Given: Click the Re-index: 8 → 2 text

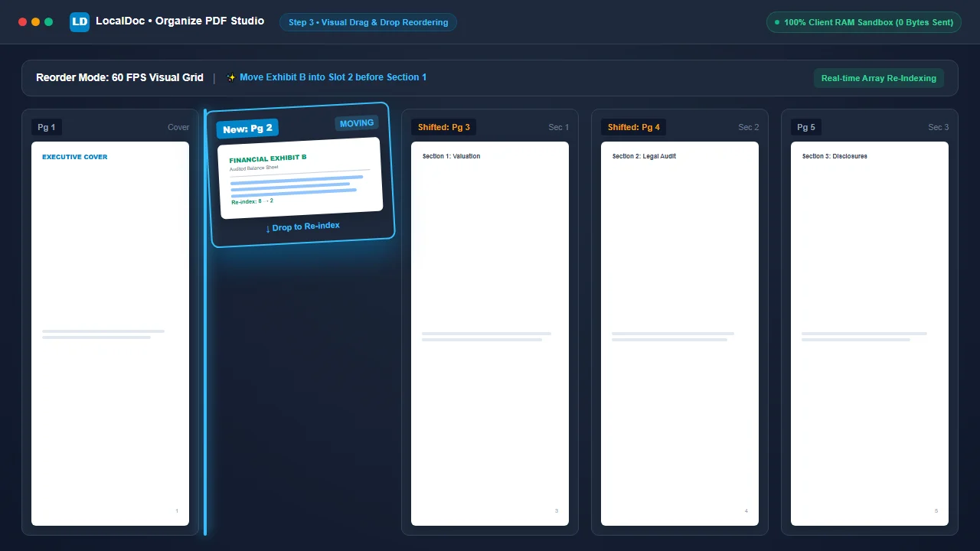Looking at the screenshot, I should coord(252,201).
